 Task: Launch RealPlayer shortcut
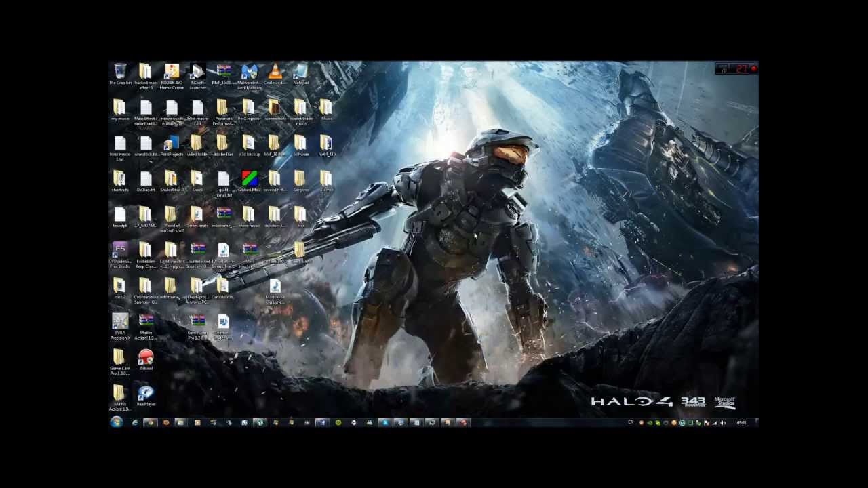(x=146, y=394)
